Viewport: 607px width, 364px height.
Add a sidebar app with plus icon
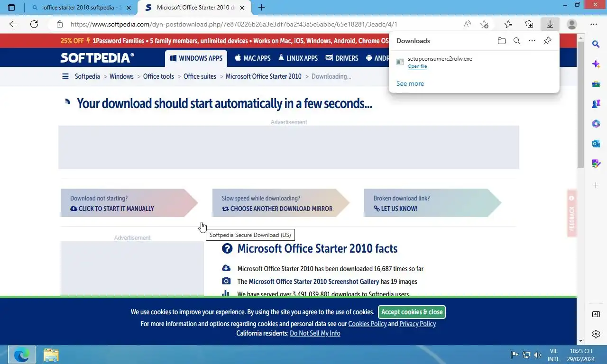point(596,185)
